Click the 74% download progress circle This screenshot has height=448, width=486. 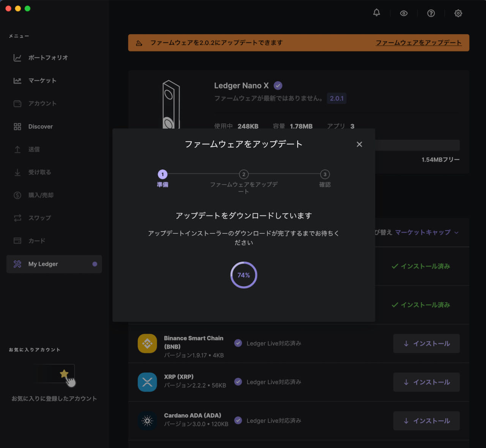[x=244, y=275]
